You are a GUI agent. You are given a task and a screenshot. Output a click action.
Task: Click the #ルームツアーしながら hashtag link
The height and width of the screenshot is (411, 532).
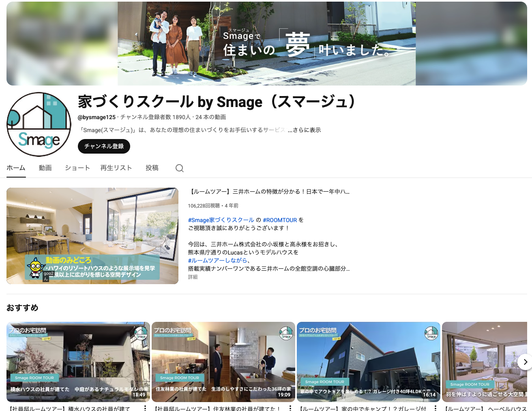pos(217,261)
